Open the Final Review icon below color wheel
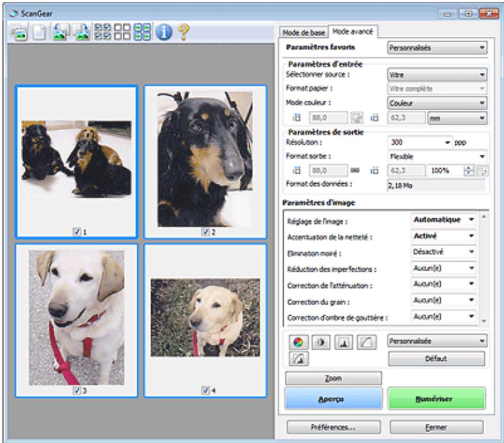 click(x=299, y=359)
